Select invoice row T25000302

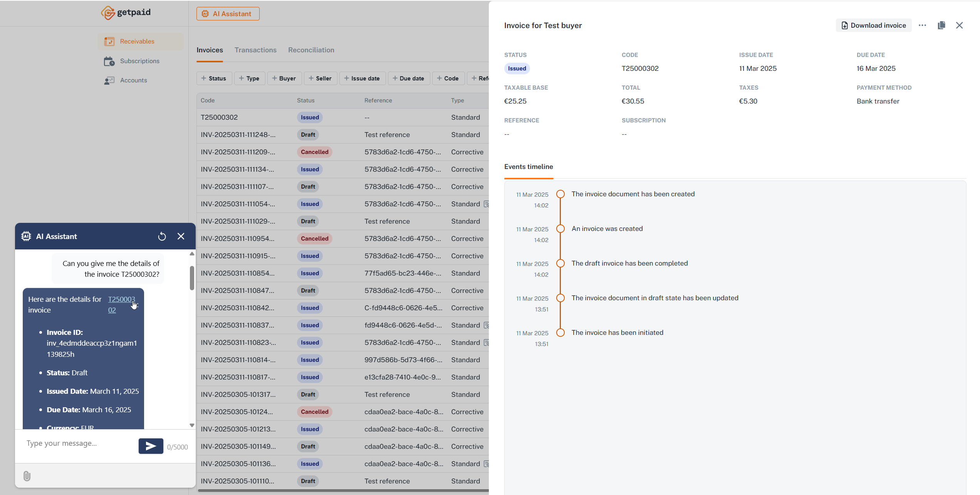(342, 117)
